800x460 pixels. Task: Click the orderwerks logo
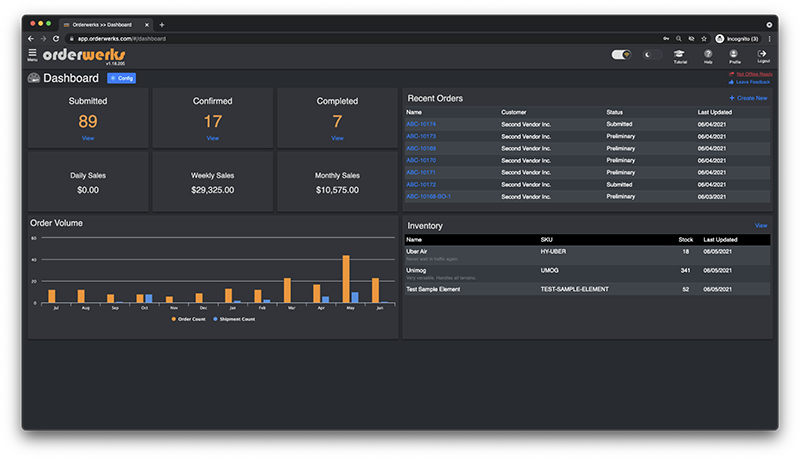84,55
